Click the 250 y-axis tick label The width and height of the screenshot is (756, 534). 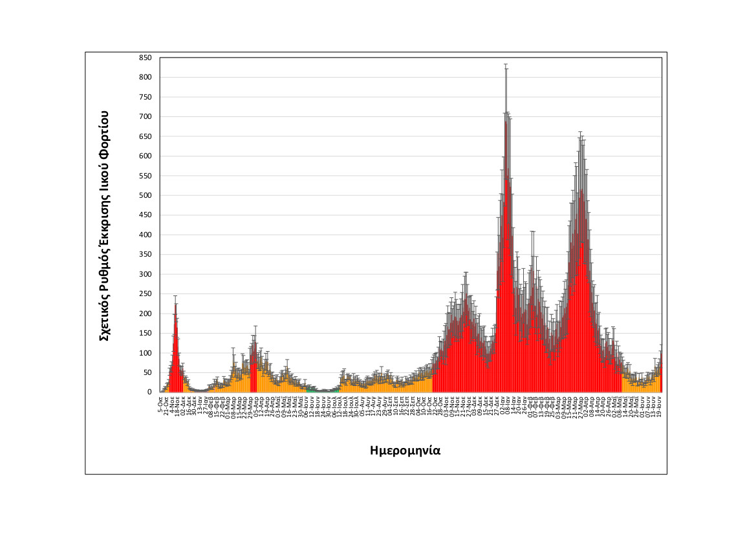tap(145, 294)
